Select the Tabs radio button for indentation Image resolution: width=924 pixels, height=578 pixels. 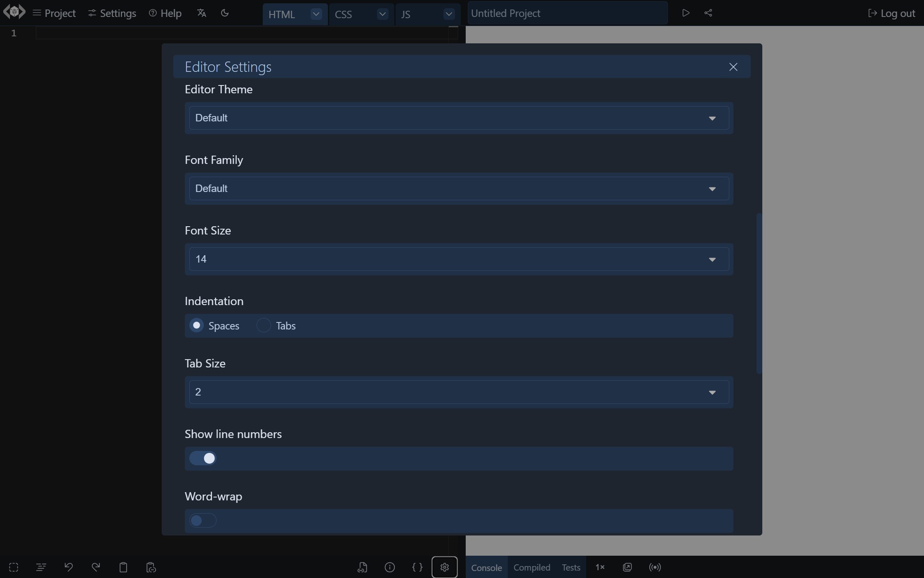click(264, 326)
